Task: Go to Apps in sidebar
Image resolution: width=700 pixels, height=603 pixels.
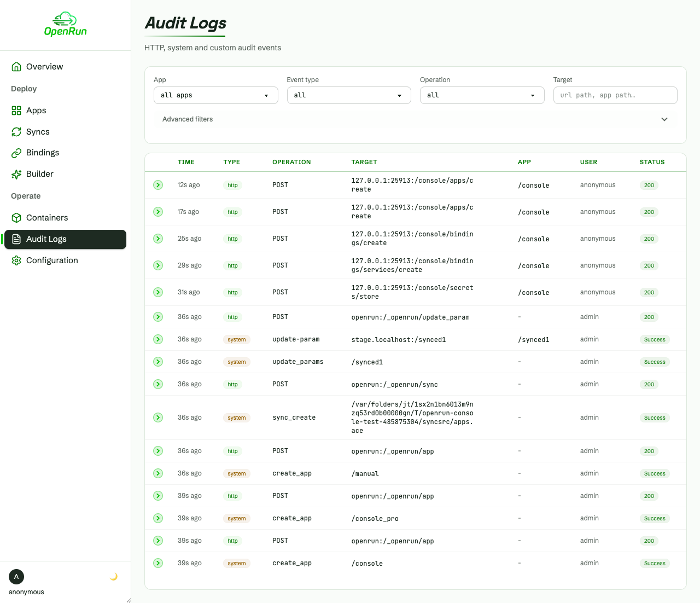Action: click(65, 111)
